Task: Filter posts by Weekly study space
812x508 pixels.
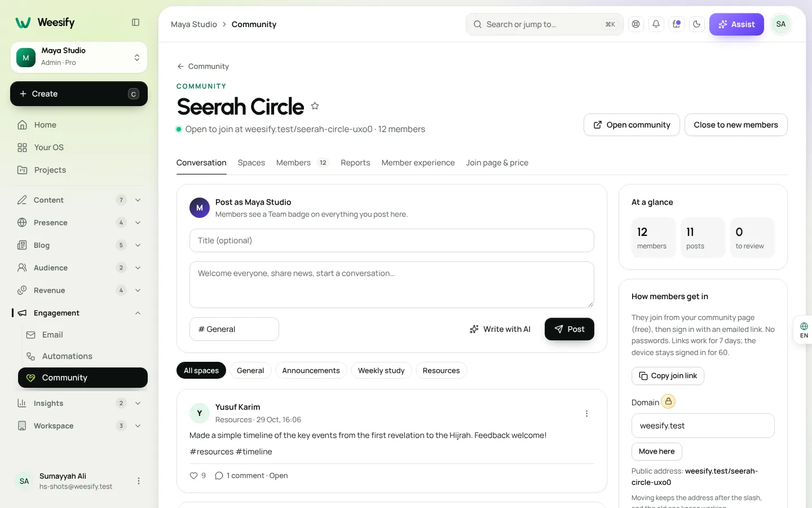Action: [x=381, y=370]
